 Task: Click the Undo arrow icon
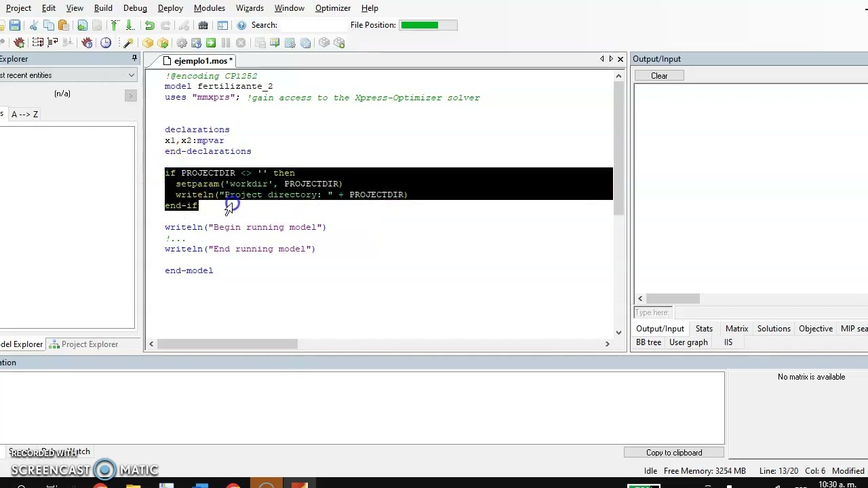click(x=149, y=25)
